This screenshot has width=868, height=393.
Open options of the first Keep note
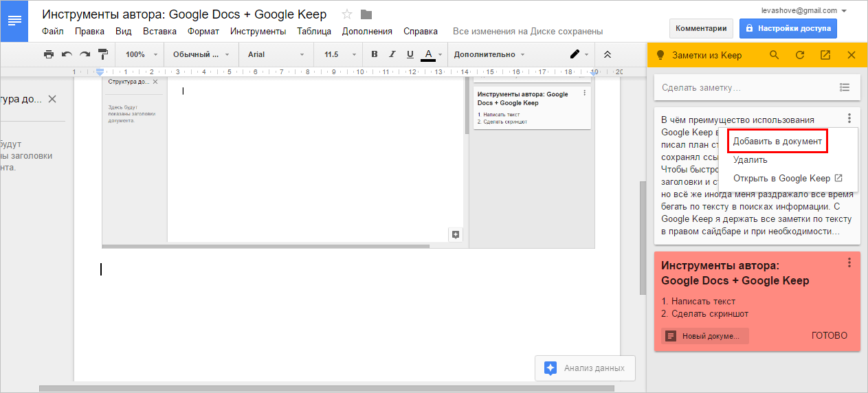coord(849,118)
